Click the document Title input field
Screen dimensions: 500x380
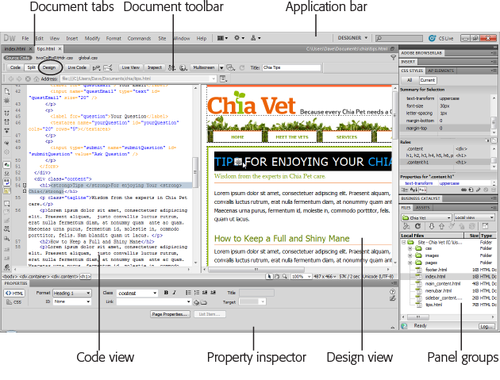(x=292, y=68)
